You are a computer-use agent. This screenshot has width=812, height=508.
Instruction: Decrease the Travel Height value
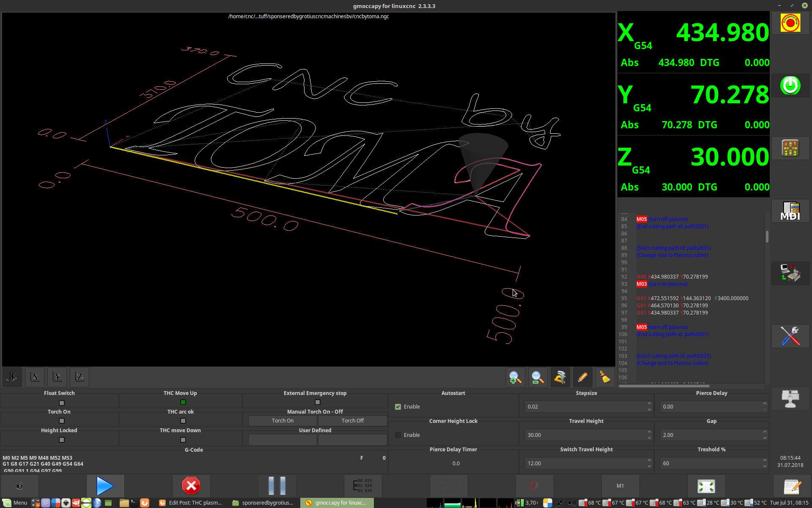[649, 438]
